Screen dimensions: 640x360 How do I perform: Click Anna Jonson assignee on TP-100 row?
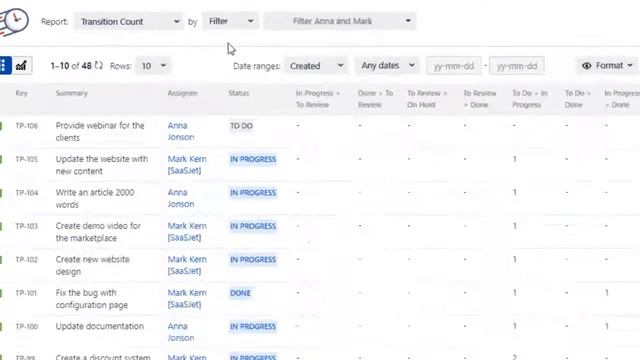point(181,332)
